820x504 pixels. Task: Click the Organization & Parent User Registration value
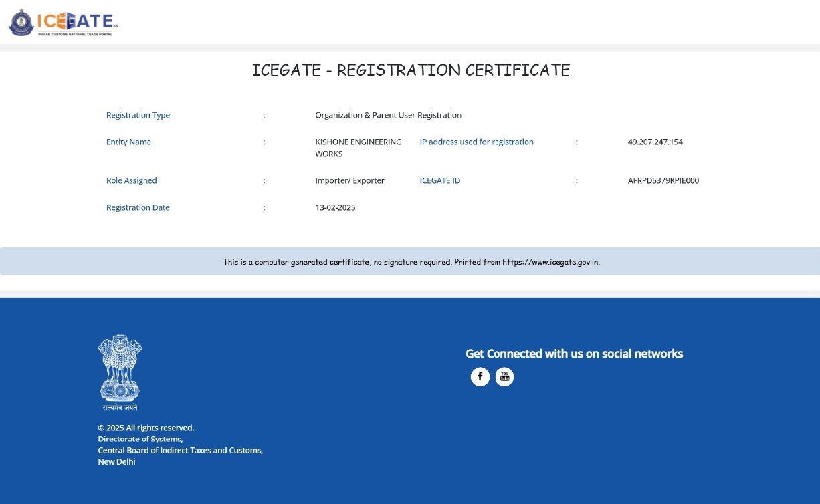point(388,115)
